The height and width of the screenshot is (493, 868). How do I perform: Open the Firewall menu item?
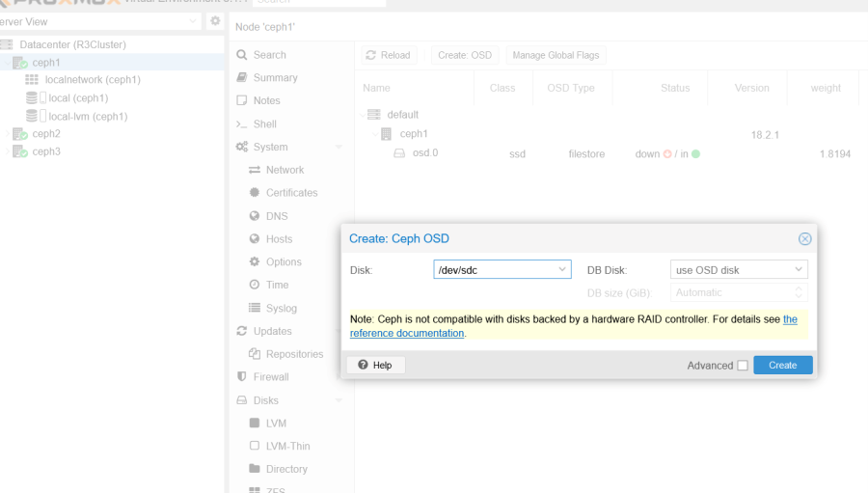pos(271,377)
